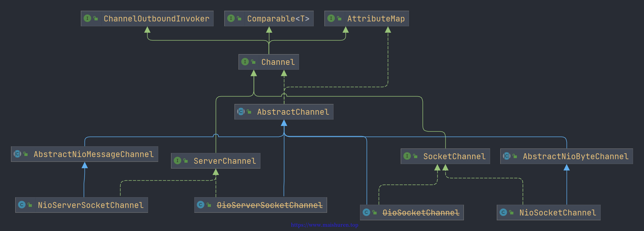Click the interface icon on Channel node
This screenshot has width=644, height=231.
point(245,62)
